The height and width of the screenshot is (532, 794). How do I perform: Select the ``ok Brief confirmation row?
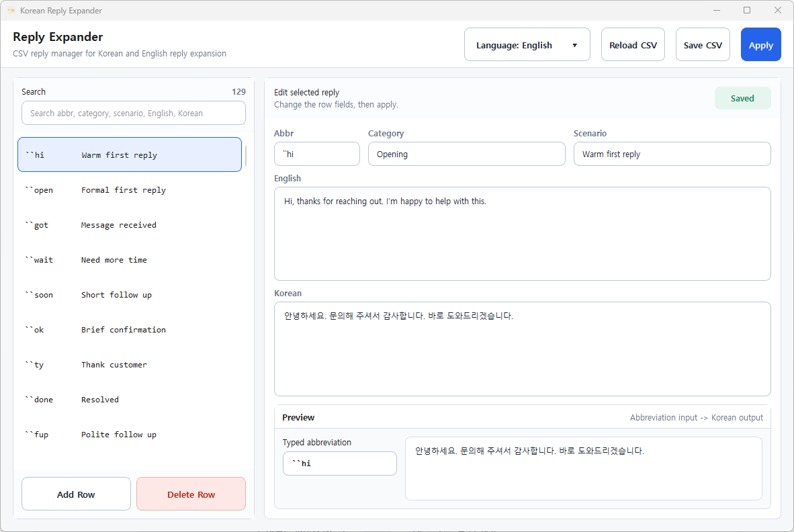[130, 330]
